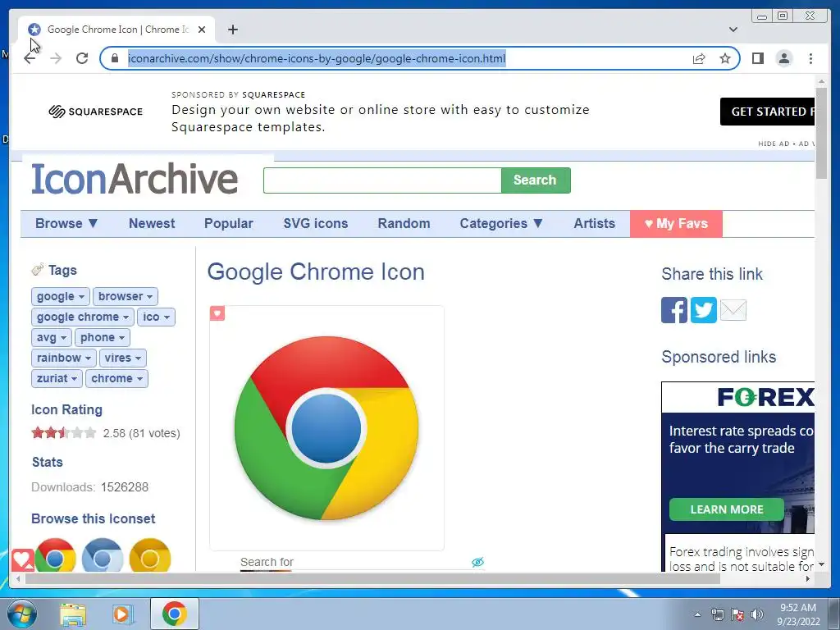Open the tab search chevron
Image resolution: width=840 pixels, height=630 pixels.
[x=733, y=30]
